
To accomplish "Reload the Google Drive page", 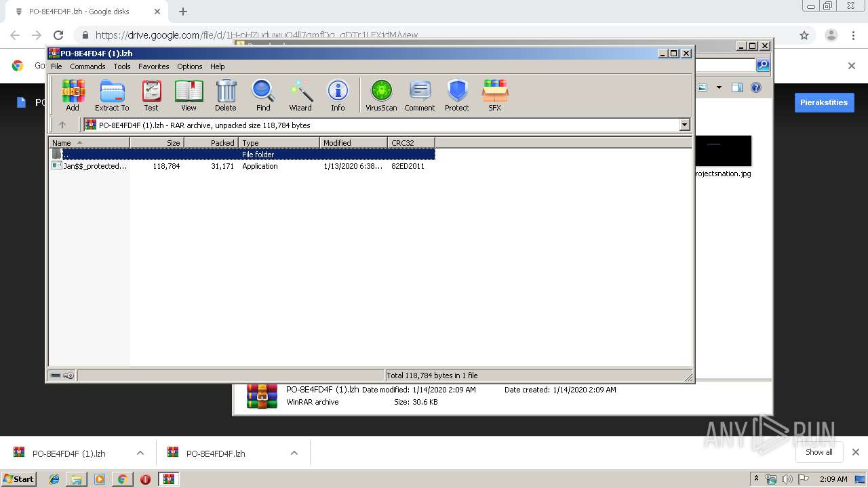I will point(58,35).
